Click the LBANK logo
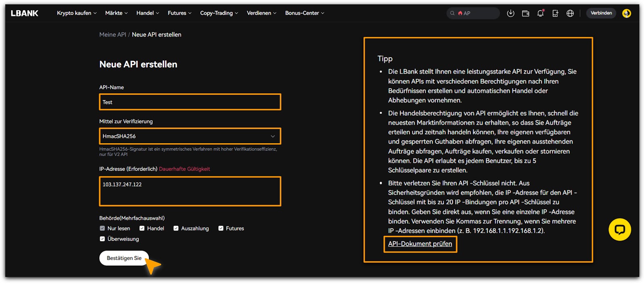Viewport: 644px width, 286px height. click(x=25, y=13)
